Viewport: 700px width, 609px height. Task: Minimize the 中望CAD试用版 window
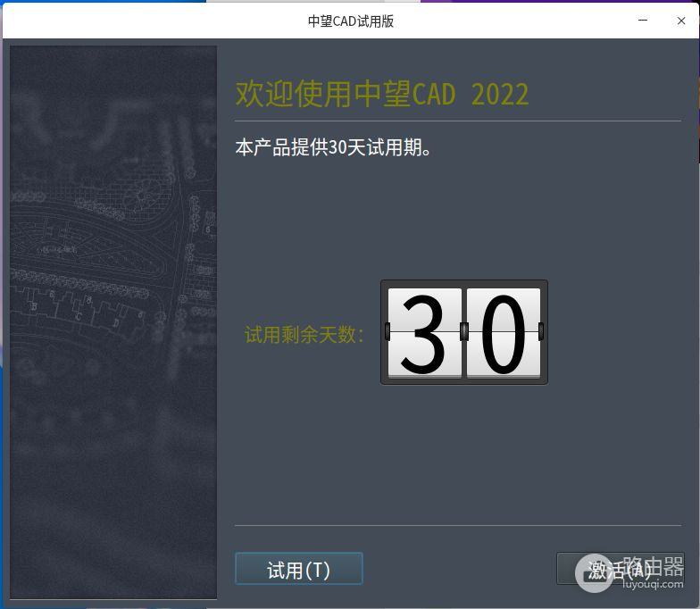[x=643, y=21]
